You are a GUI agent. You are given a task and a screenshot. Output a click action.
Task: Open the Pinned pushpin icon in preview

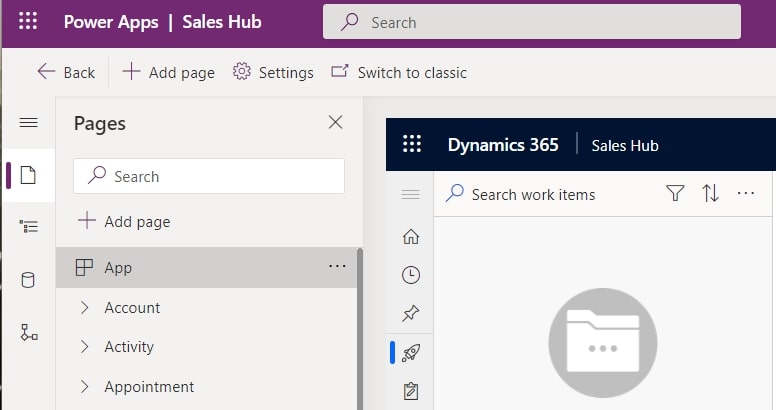(x=410, y=314)
